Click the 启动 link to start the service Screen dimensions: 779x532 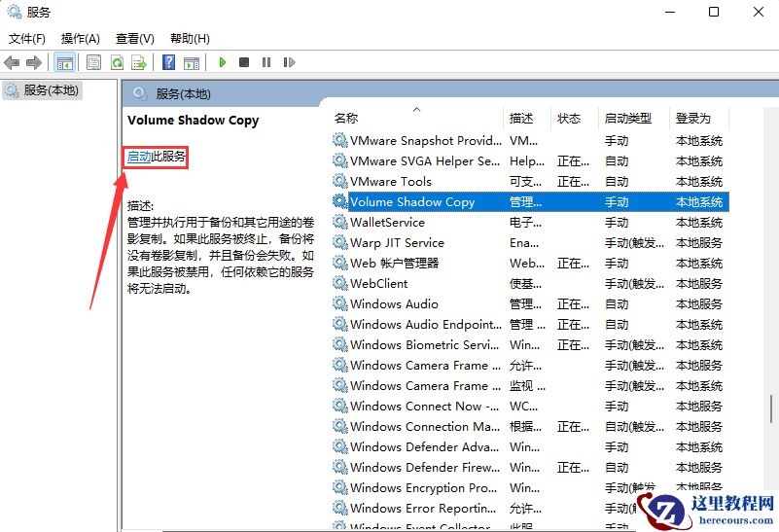139,157
